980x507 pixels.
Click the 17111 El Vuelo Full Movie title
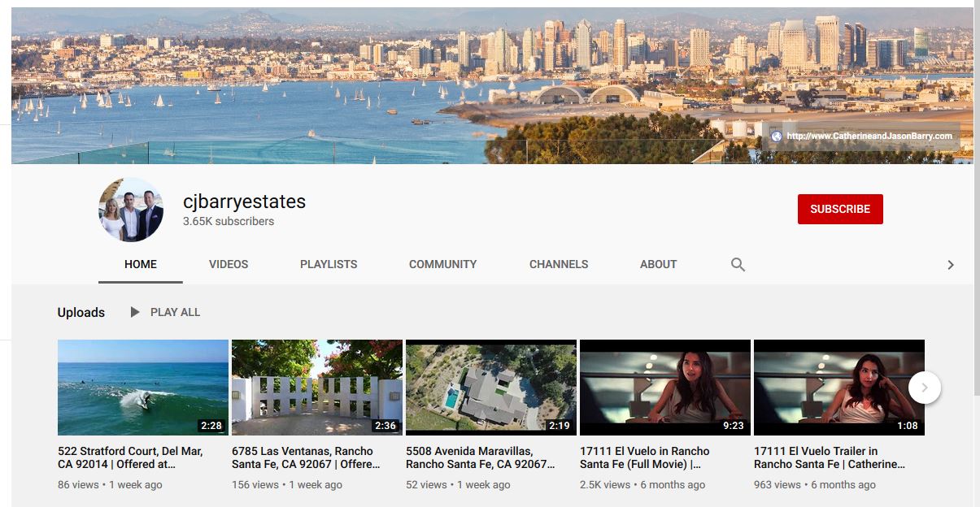(644, 457)
